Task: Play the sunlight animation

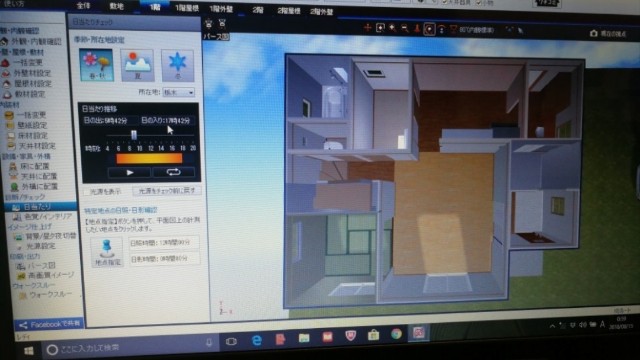Action: (x=129, y=173)
